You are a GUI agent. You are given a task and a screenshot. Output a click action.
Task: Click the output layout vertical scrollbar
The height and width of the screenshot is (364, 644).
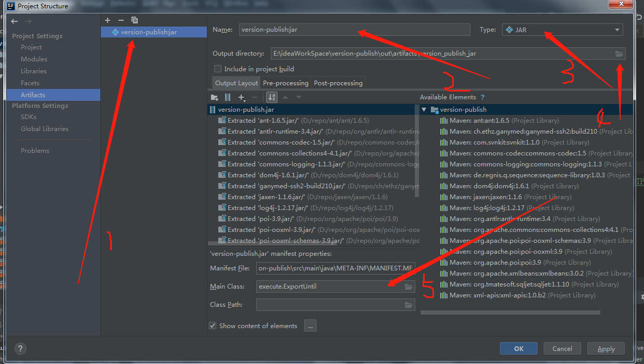[x=417, y=151]
